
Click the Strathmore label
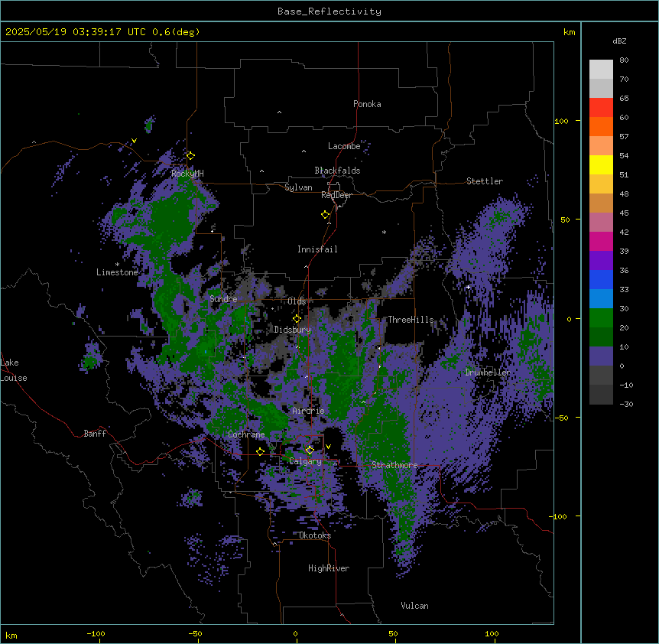(394, 465)
